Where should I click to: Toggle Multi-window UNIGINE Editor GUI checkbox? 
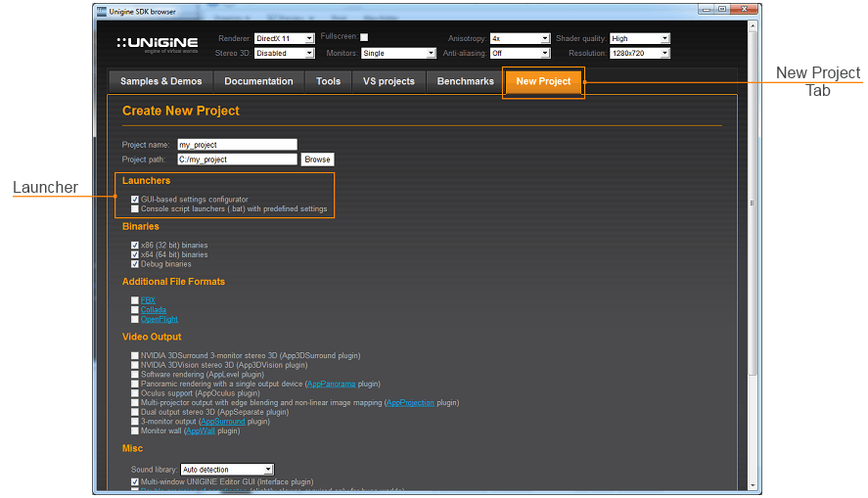(x=134, y=482)
